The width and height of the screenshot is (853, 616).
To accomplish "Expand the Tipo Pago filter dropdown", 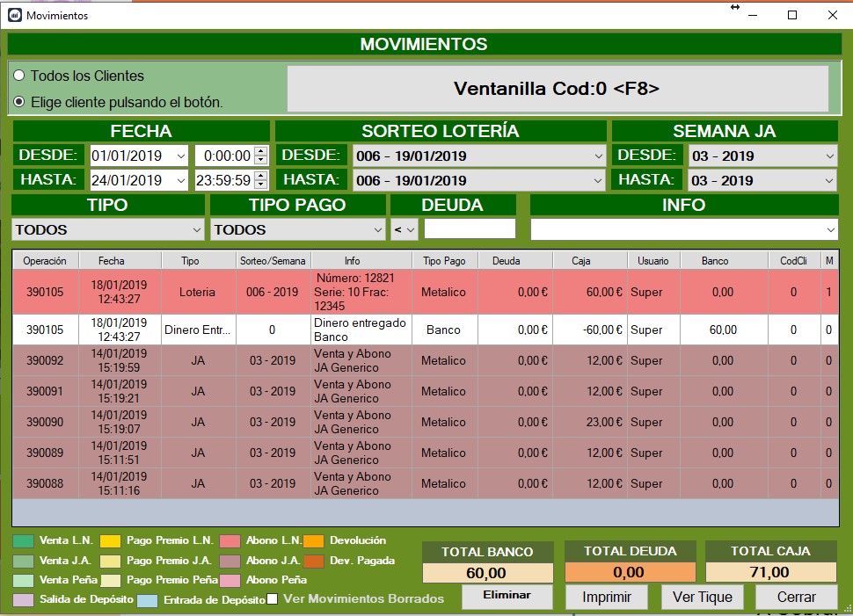I will pos(377,230).
